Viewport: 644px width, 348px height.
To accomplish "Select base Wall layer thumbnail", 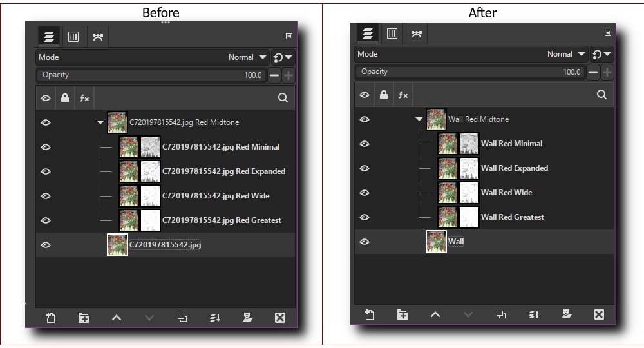I will (436, 242).
